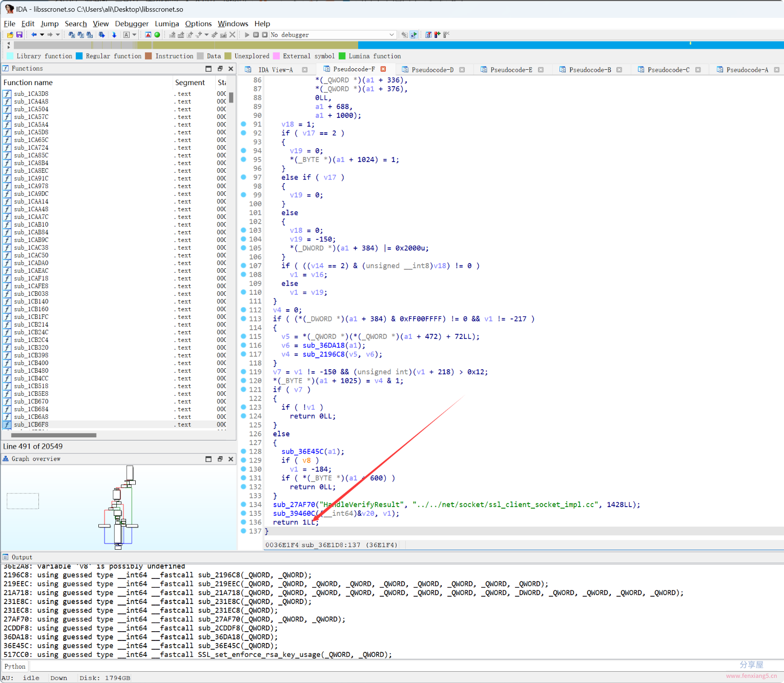The image size is (784, 683).
Task: Open the Jump menu
Action: tap(50, 24)
